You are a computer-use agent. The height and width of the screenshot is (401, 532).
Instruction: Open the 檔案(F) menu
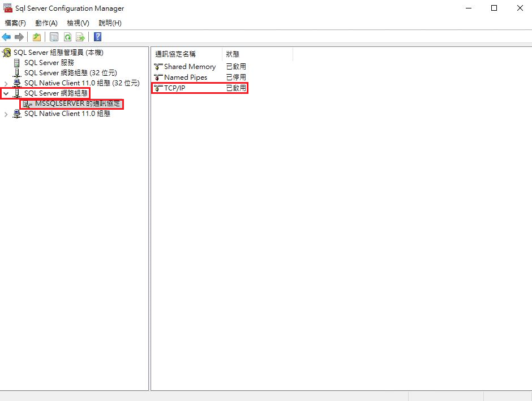point(15,23)
